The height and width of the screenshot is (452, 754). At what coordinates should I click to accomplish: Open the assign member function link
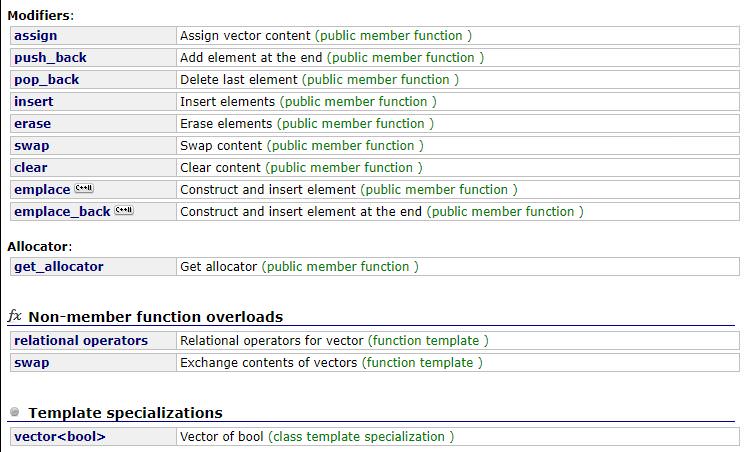click(x=35, y=35)
